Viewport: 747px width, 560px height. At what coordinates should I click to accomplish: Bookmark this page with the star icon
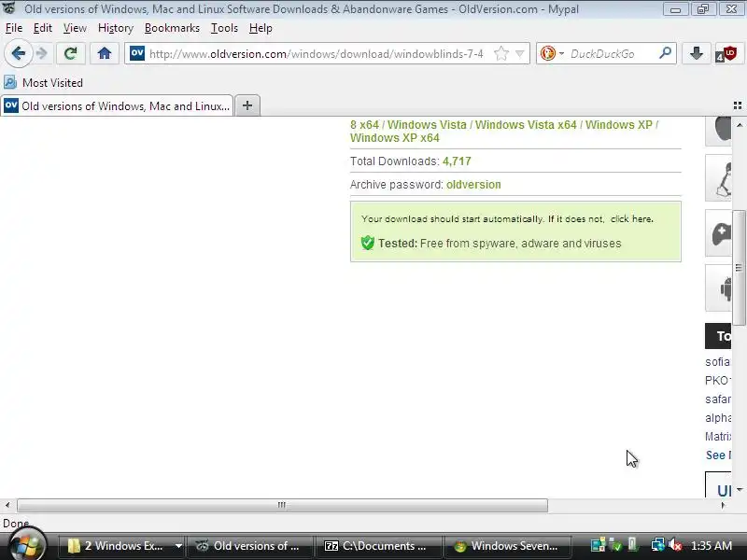click(x=501, y=53)
